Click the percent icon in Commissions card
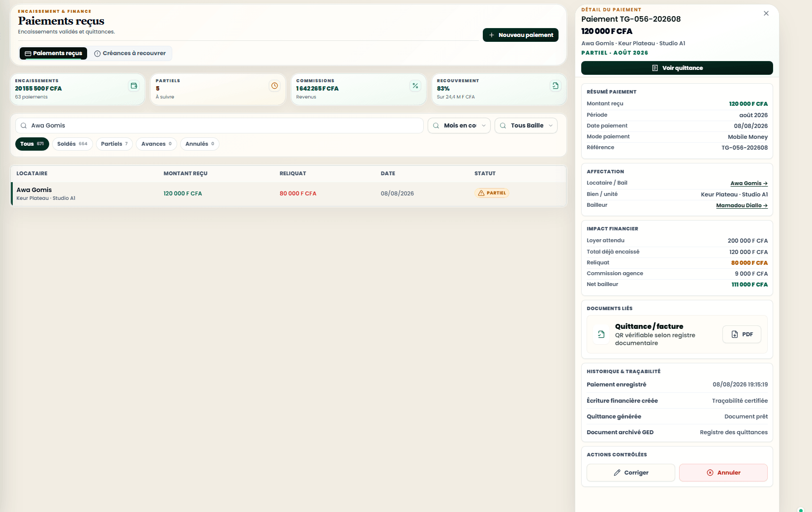Image resolution: width=812 pixels, height=512 pixels. click(415, 86)
